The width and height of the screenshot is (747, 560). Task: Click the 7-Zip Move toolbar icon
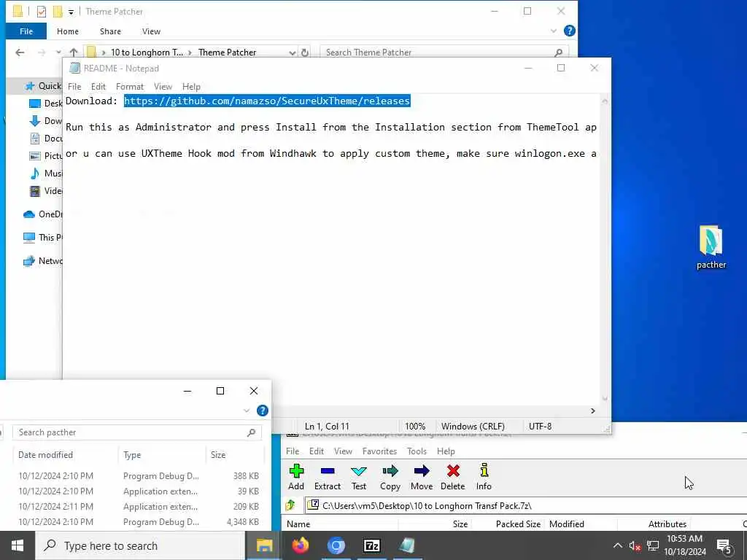422,477
